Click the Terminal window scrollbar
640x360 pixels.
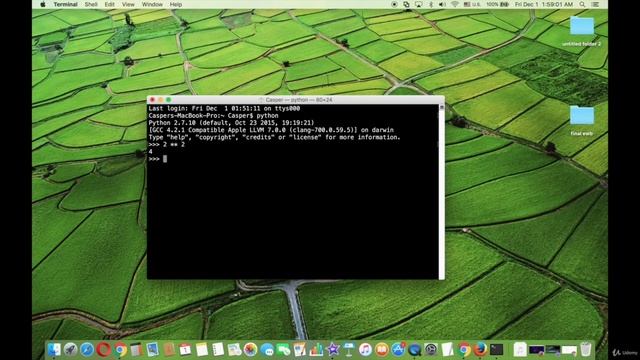(x=441, y=192)
